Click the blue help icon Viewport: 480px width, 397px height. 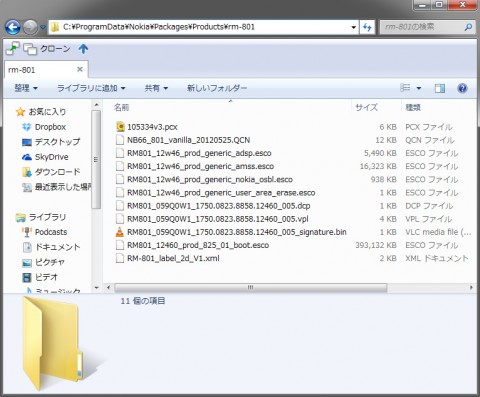coord(462,88)
